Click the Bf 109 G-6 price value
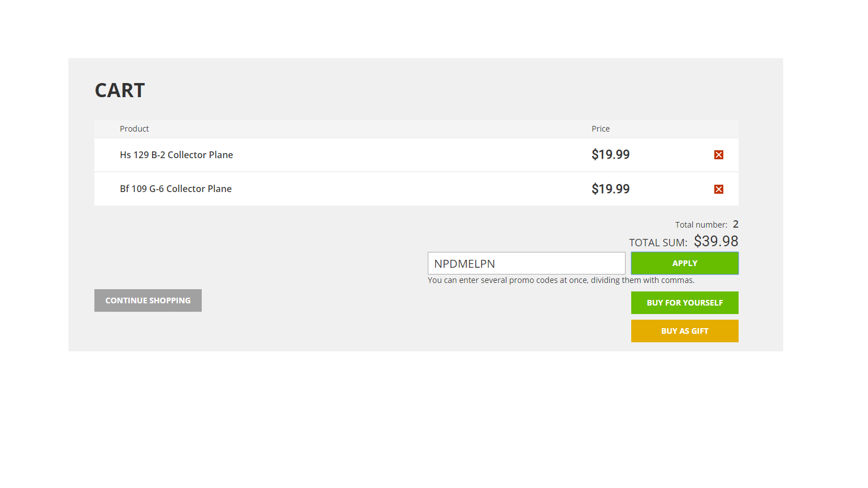 click(610, 189)
